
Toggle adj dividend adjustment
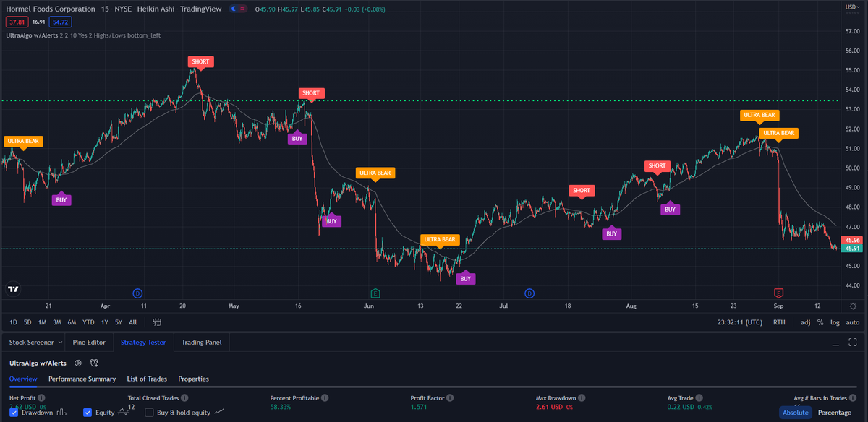806,322
